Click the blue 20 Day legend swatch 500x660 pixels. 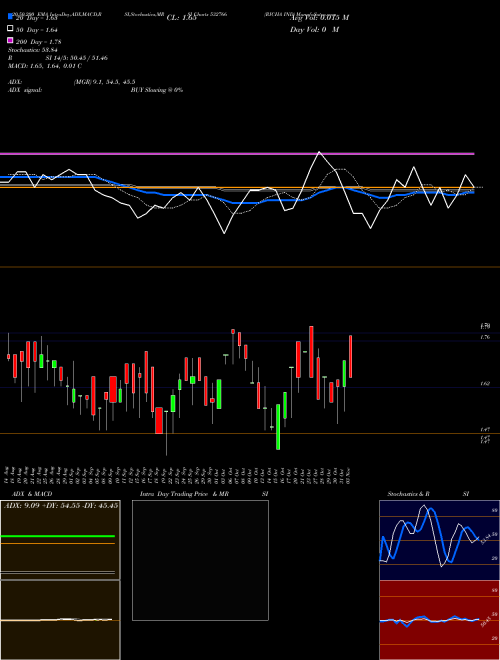pyautogui.click(x=10, y=16)
